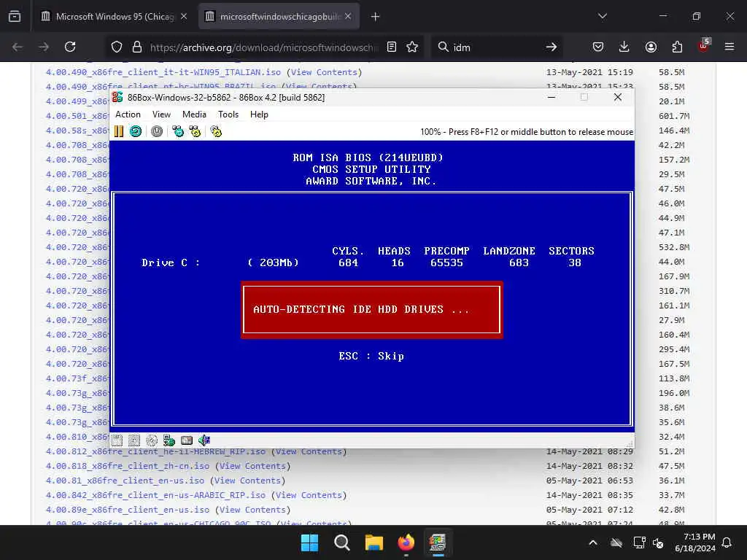Bookmark this page with the star icon
747x560 pixels.
[413, 47]
